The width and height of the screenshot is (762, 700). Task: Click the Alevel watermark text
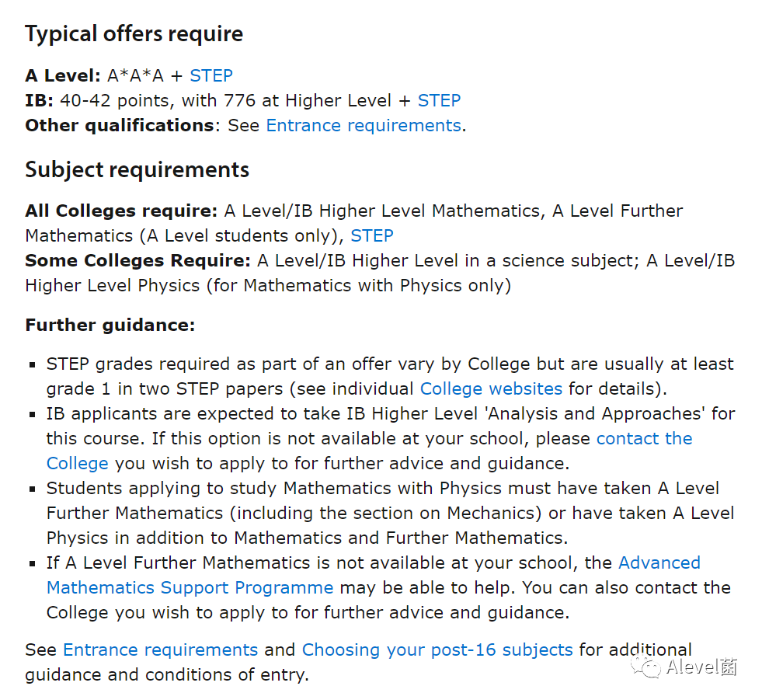point(701,667)
